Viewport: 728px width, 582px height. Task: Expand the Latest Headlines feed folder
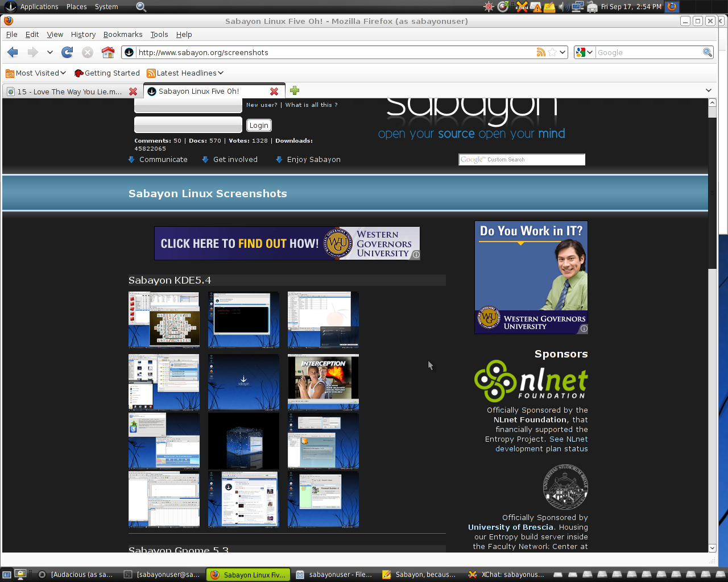[185, 73]
